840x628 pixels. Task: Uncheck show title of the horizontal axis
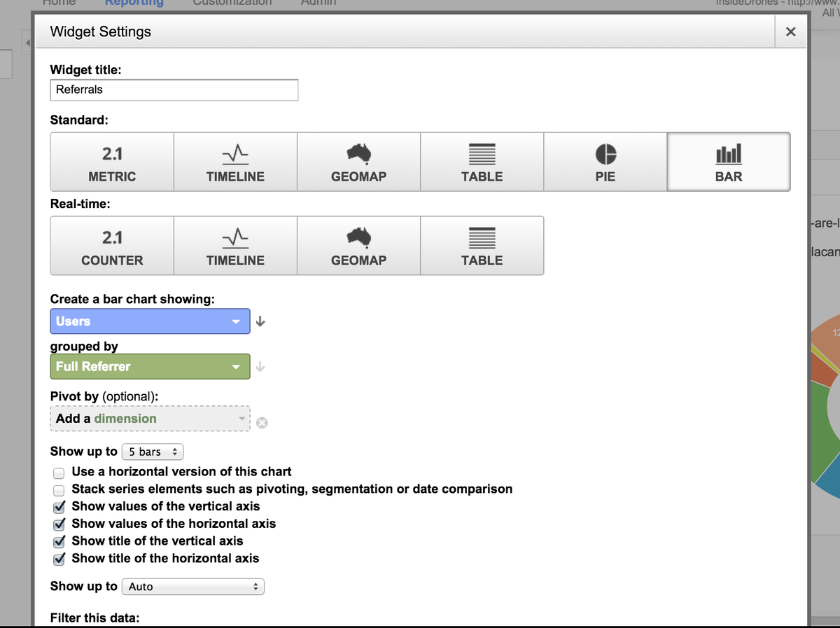(x=59, y=559)
